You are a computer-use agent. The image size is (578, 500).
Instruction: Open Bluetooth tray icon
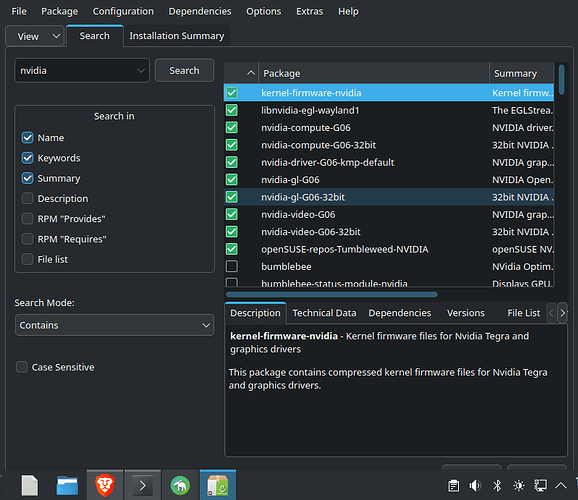tap(497, 486)
